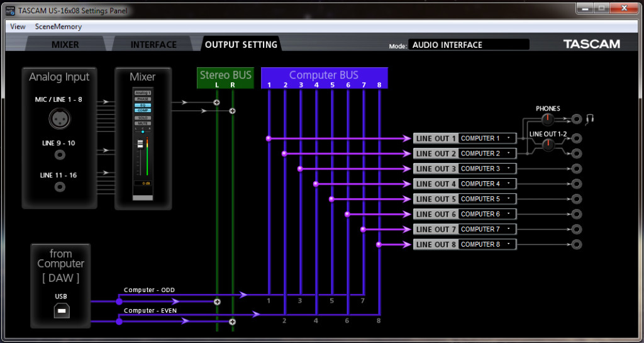Open the LINE OUT 7 source dropdown
The width and height of the screenshot is (644, 343).
(487, 229)
